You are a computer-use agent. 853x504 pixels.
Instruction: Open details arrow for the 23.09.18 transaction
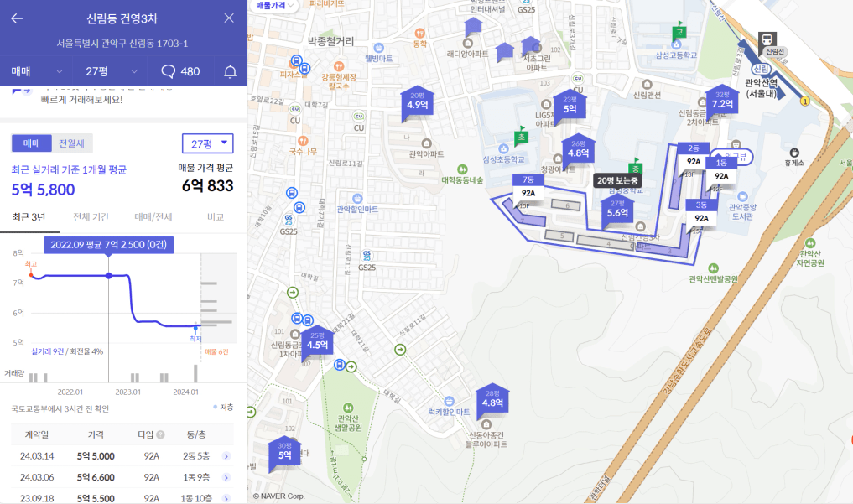[226, 498]
